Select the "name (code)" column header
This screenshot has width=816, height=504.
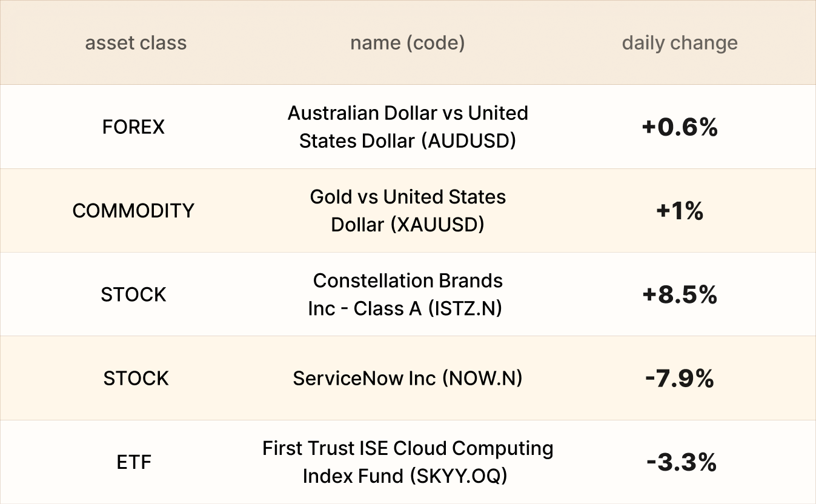pyautogui.click(x=408, y=43)
